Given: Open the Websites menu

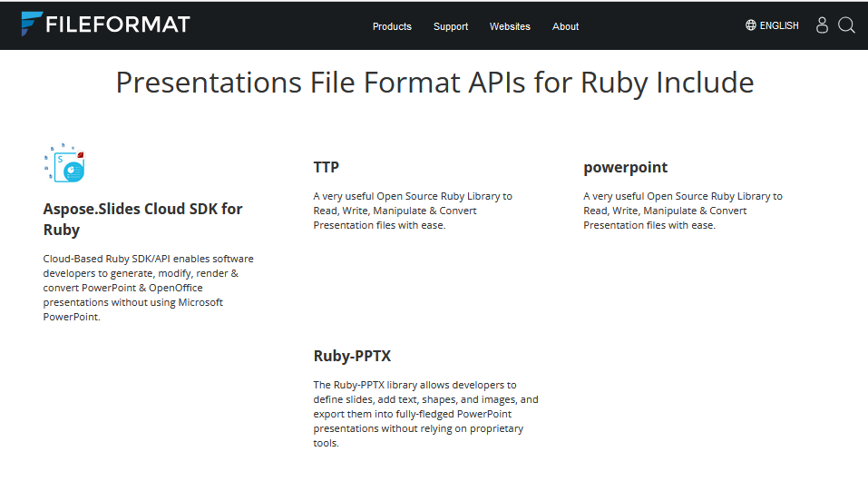Looking at the screenshot, I should [x=510, y=26].
